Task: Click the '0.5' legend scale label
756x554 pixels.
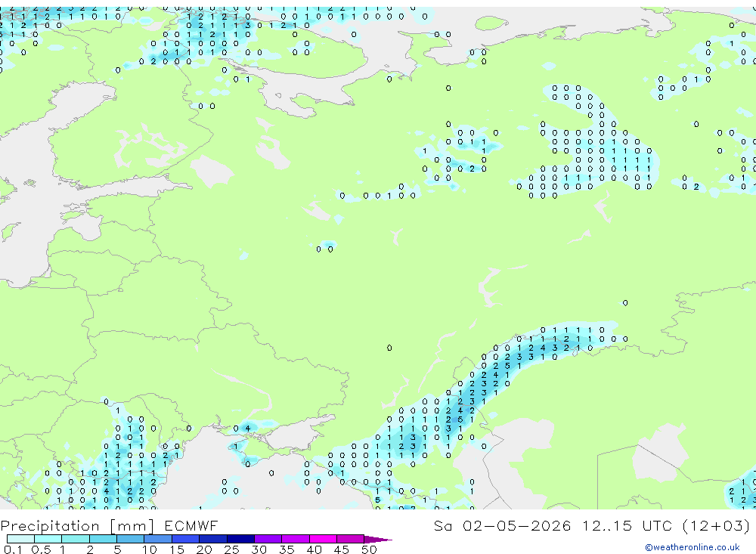Action: (41, 549)
